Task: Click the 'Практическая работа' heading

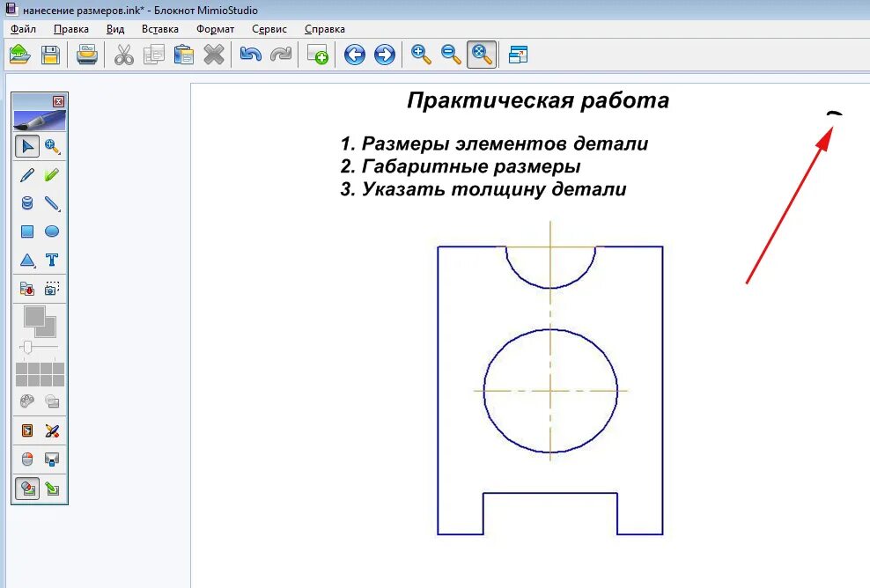Action: [538, 100]
